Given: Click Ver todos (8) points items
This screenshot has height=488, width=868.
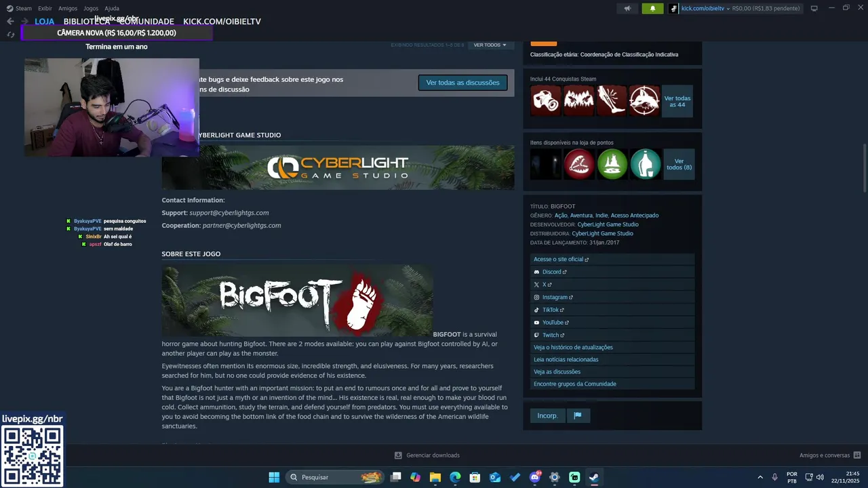Looking at the screenshot, I should 679,164.
